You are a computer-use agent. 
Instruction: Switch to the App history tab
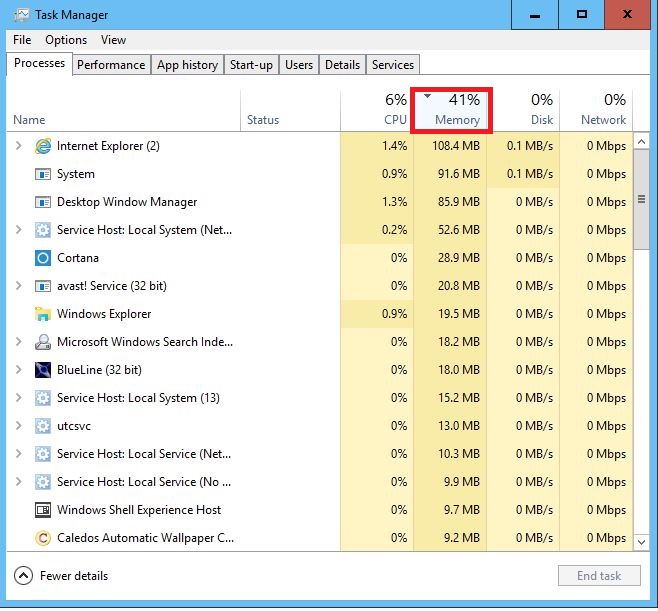(x=187, y=65)
